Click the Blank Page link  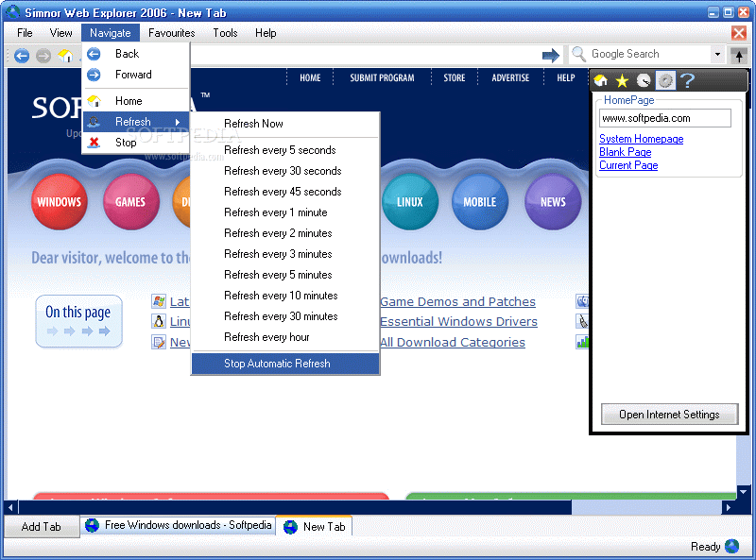(x=626, y=152)
